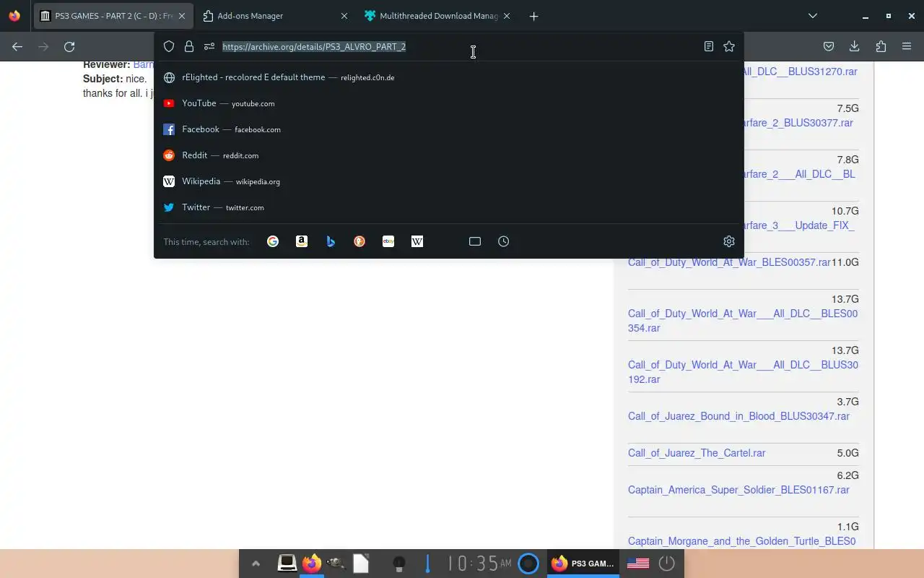Choose rElighted recolored E default theme suggestion
Image resolution: width=924 pixels, height=578 pixels.
coord(448,77)
